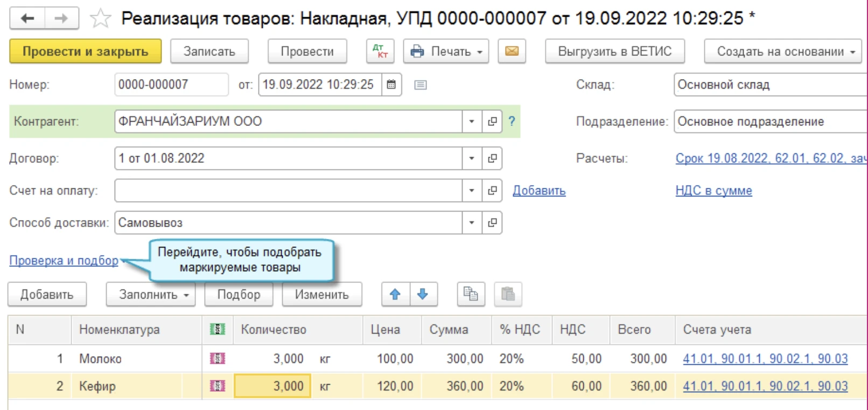Open Создать на основании menu
Screen dimensions: 868x410
pos(783,52)
